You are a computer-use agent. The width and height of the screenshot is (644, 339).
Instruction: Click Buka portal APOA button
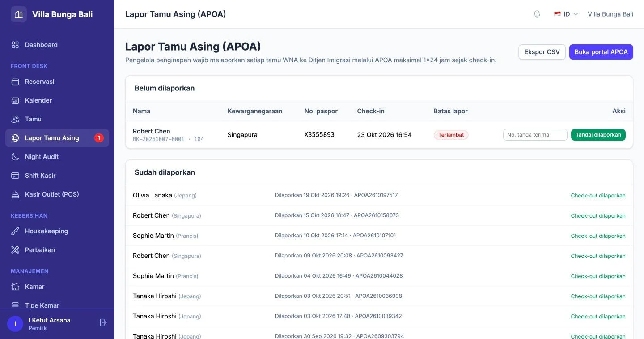tap(601, 52)
